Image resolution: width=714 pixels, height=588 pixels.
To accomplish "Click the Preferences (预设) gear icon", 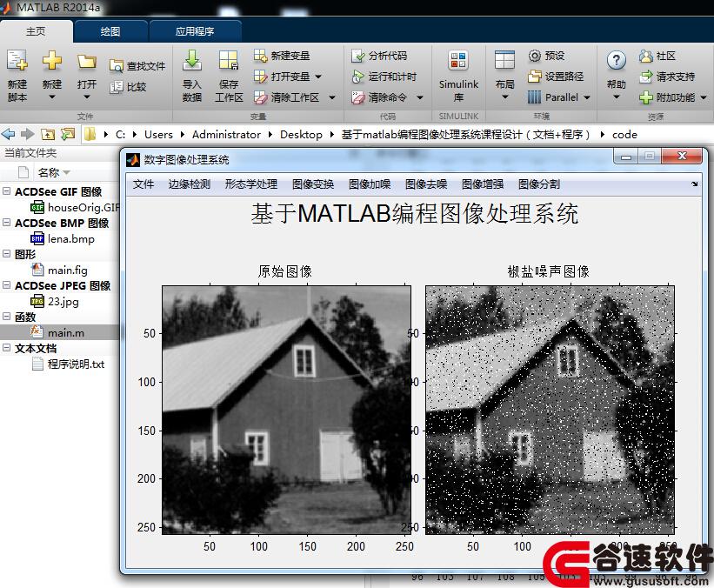I will pos(535,56).
